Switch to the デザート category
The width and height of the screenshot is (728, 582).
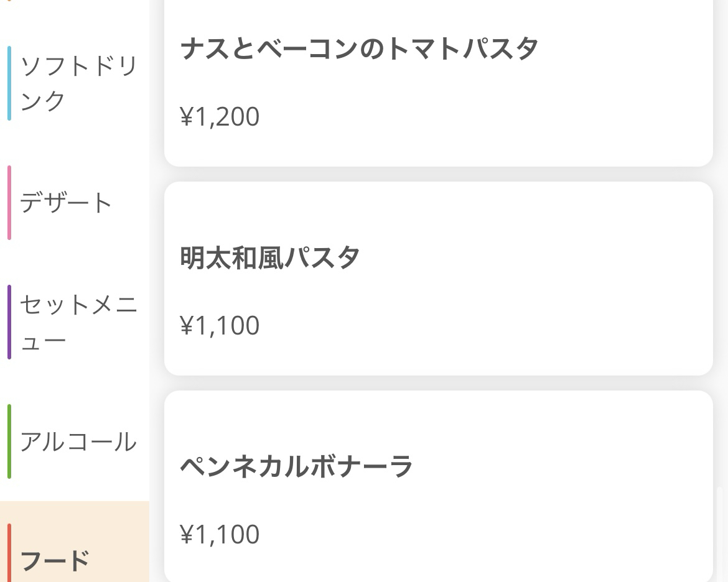[x=66, y=203]
